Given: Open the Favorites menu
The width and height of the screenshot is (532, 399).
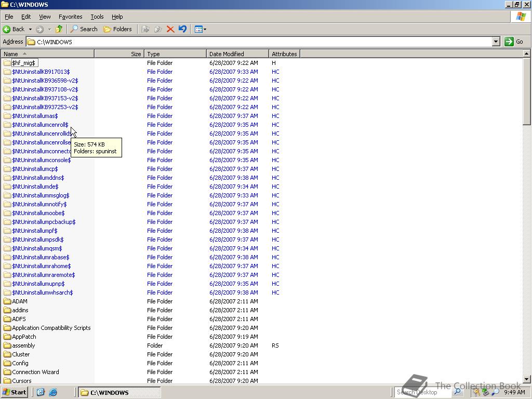Looking at the screenshot, I should tap(70, 17).
